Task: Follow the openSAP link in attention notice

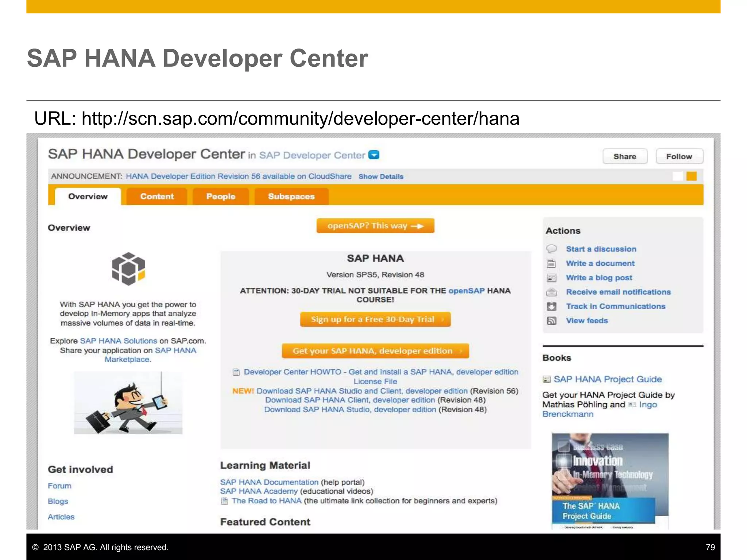Action: [467, 291]
